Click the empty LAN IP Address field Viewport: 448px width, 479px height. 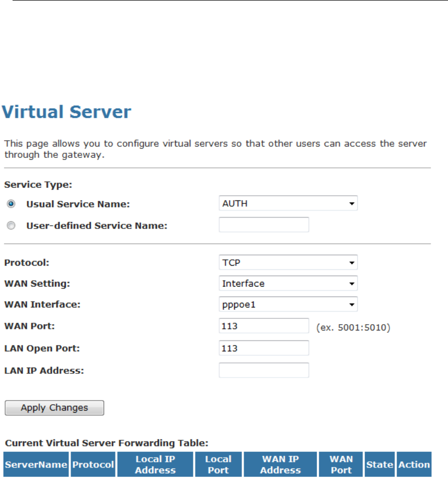264,370
